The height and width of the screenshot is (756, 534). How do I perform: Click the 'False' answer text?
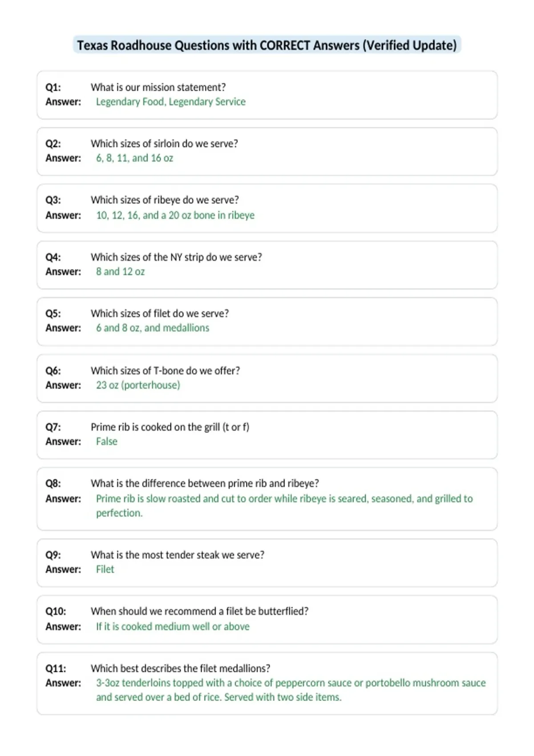[107, 442]
